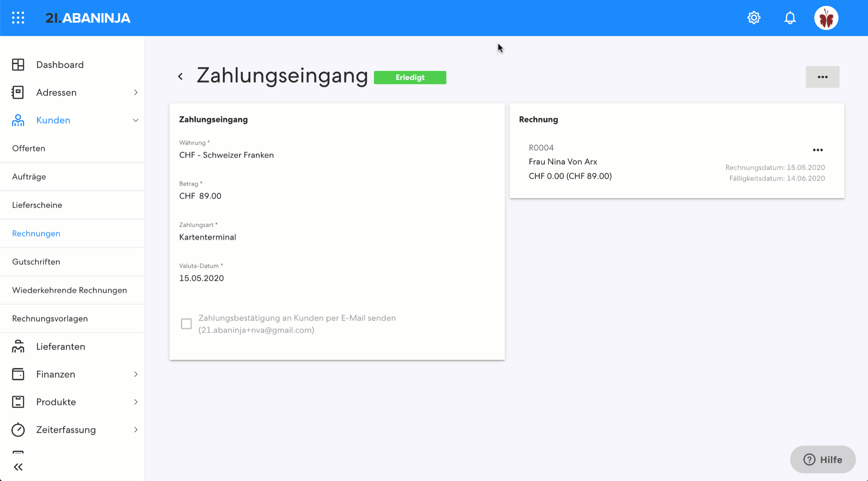Click the Finanzen wallet icon

18,374
